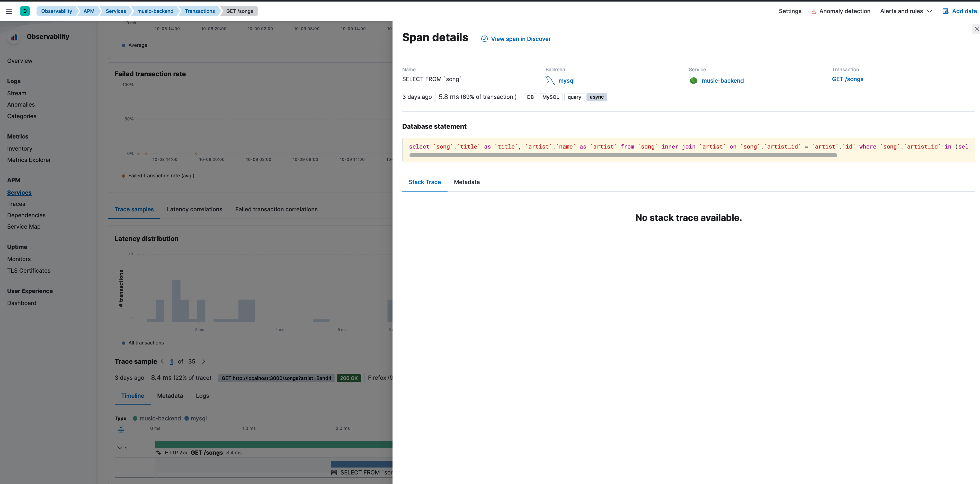Click the green hexagon music-backend service icon
Image resolution: width=980 pixels, height=484 pixels.
click(x=693, y=81)
